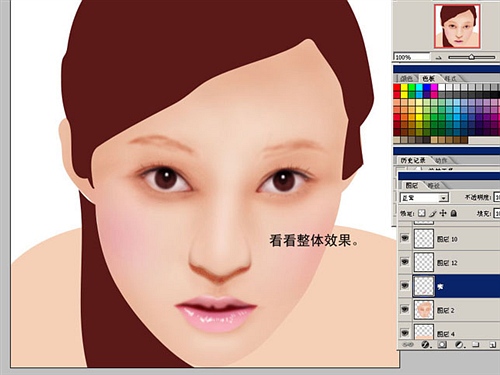Pick the yellow swatch in top row
This screenshot has width=500, height=375.
click(x=404, y=87)
